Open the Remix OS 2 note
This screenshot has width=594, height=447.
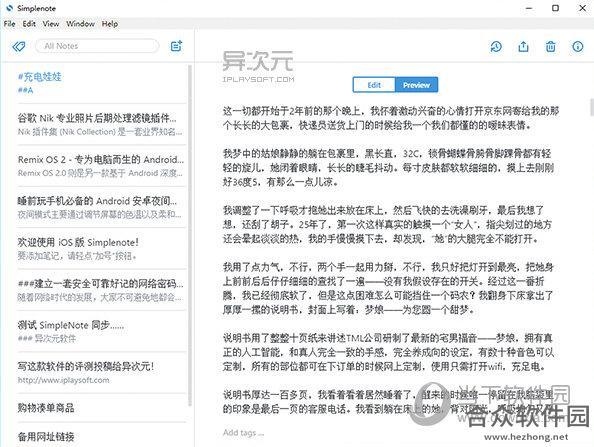tap(102, 166)
